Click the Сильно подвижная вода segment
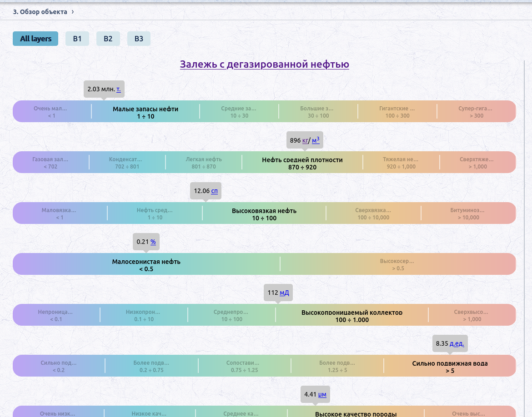The width and height of the screenshot is (532, 417). point(450,366)
